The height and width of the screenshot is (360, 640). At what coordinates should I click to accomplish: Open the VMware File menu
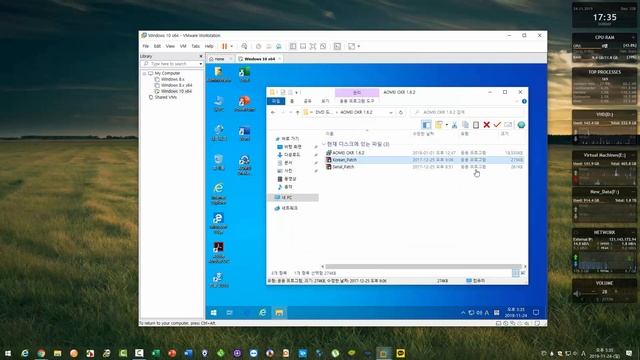pyautogui.click(x=146, y=47)
